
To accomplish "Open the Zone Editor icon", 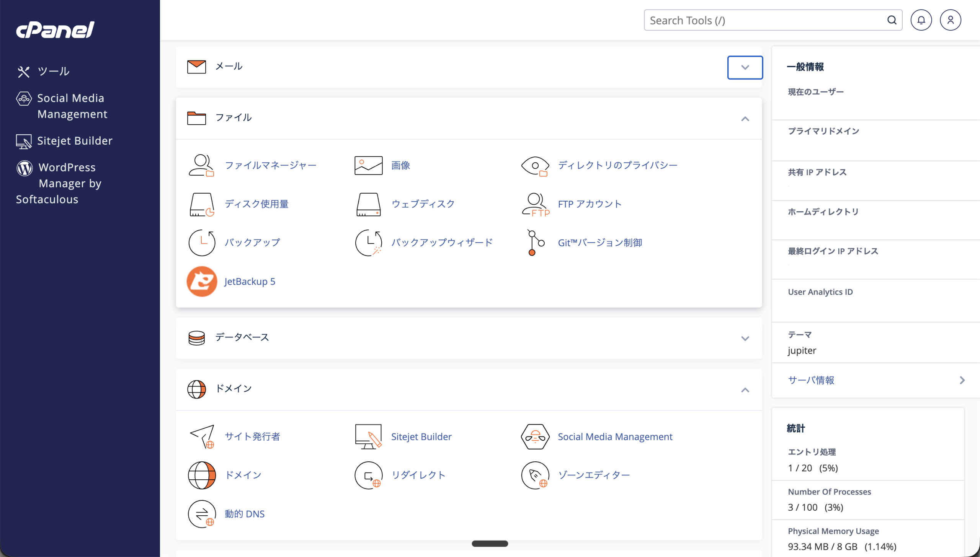I will point(535,475).
